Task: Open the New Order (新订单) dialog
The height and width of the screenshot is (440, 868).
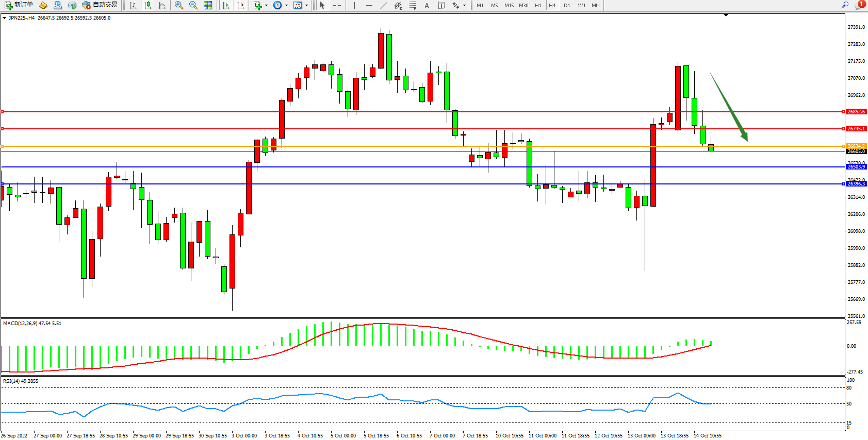Action: click(19, 5)
